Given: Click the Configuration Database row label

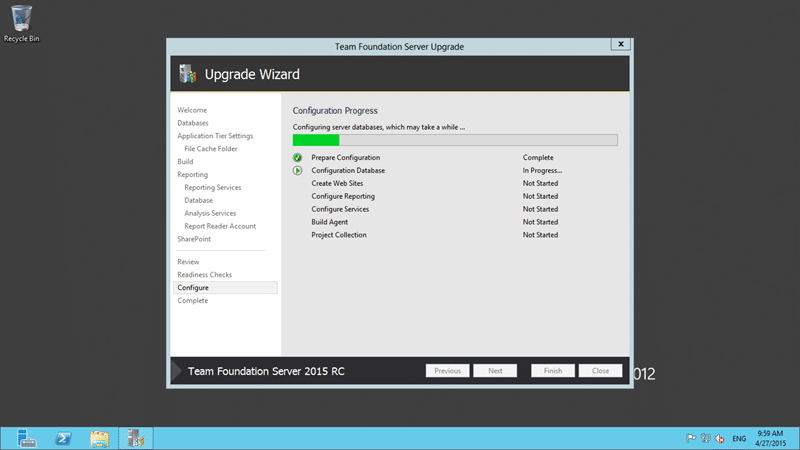Looking at the screenshot, I should (348, 170).
